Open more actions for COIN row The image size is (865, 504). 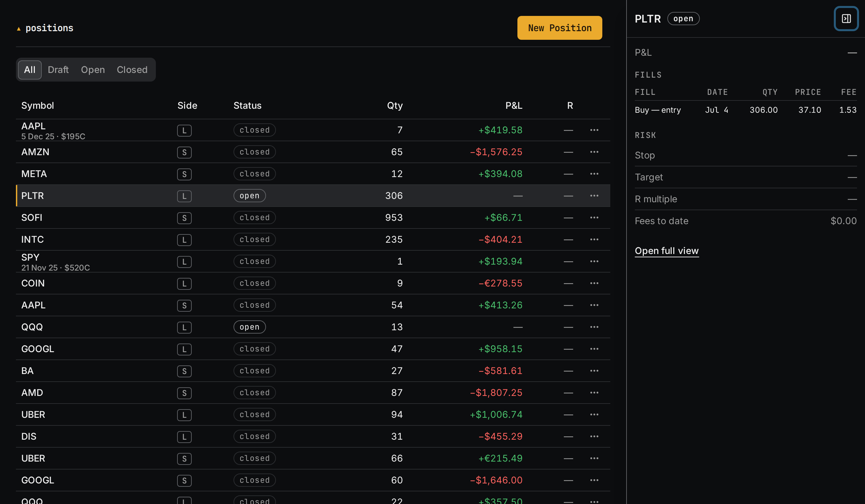pyautogui.click(x=594, y=283)
